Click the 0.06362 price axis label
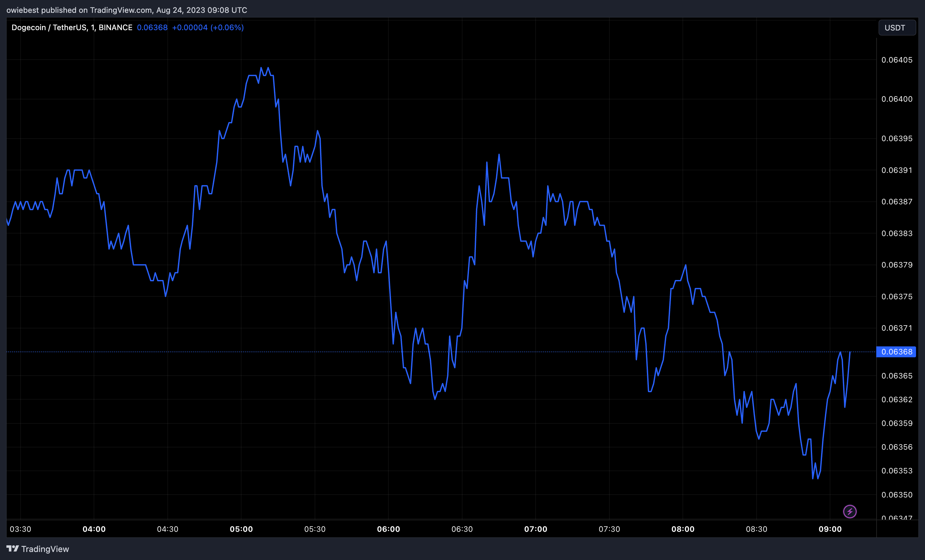 [897, 399]
